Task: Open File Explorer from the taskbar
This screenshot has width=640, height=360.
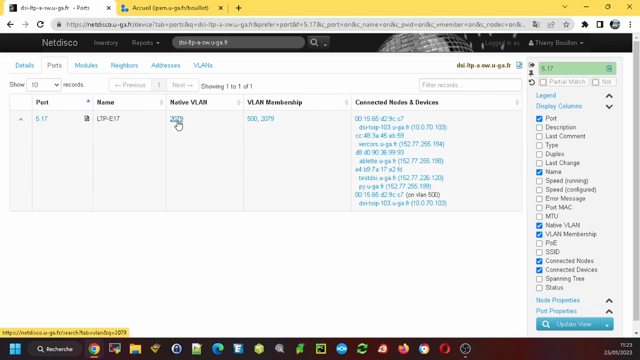Action: coord(135,349)
